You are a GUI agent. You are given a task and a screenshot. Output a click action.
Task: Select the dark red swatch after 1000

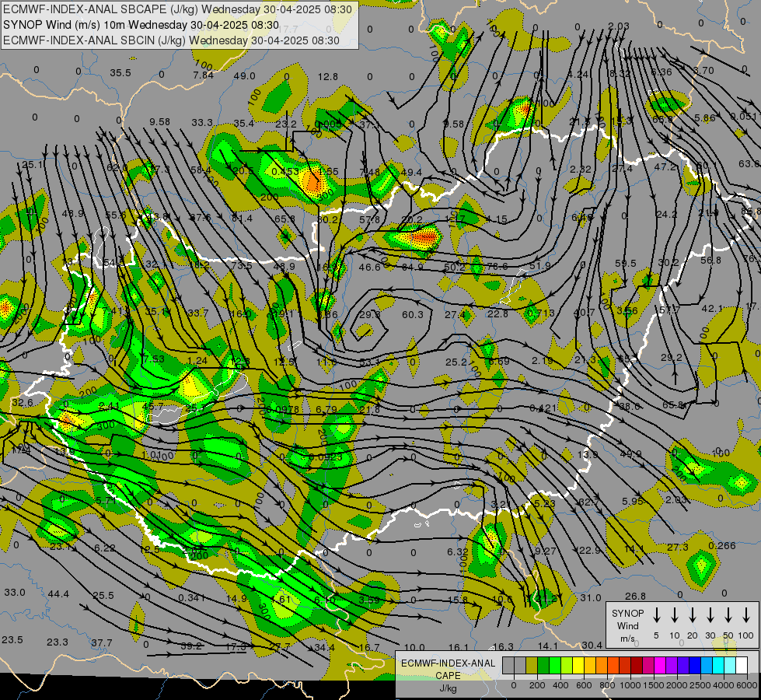click(x=637, y=666)
